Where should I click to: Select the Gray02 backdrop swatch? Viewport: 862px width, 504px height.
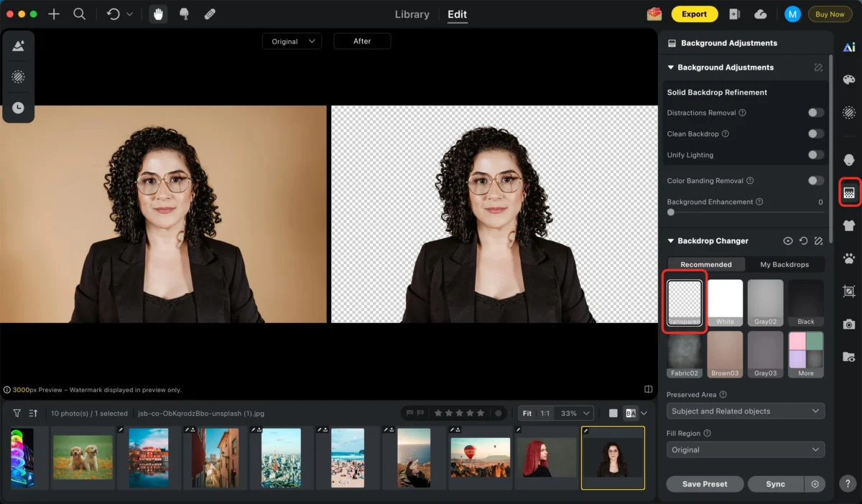pyautogui.click(x=765, y=302)
